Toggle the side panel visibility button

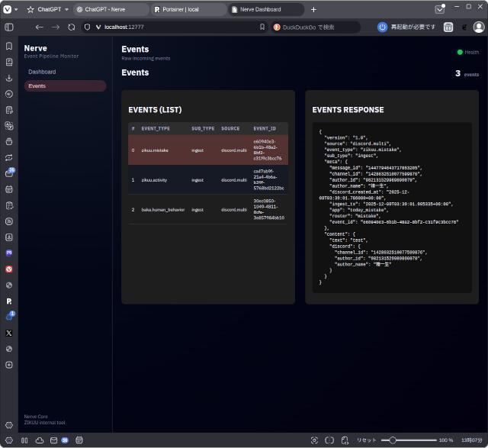pyautogui.click(x=9, y=27)
